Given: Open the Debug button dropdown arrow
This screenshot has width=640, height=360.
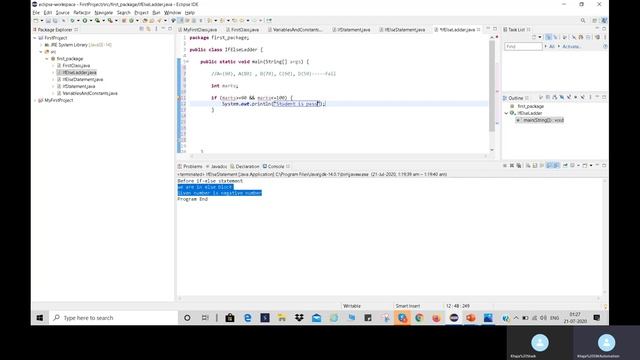Looking at the screenshot, I should [78, 20].
